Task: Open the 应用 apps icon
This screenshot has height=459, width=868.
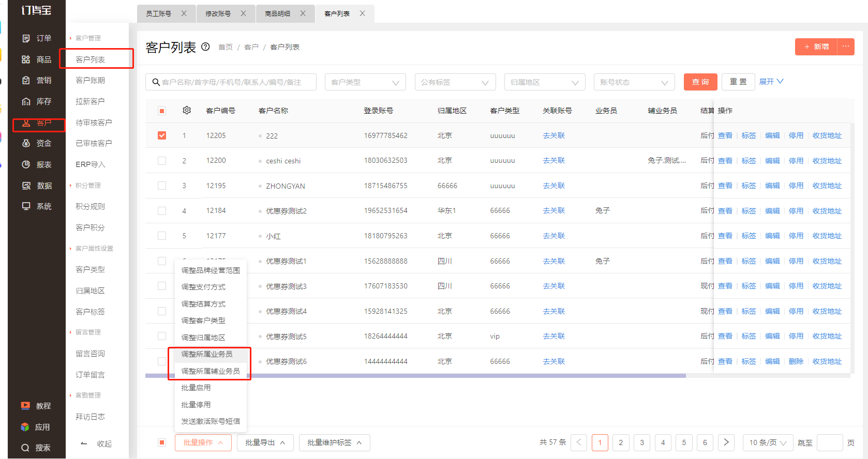Action: [25, 427]
